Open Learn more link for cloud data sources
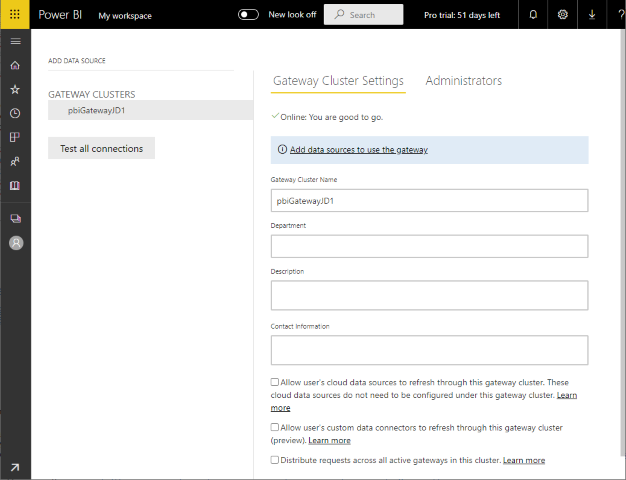 click(567, 395)
